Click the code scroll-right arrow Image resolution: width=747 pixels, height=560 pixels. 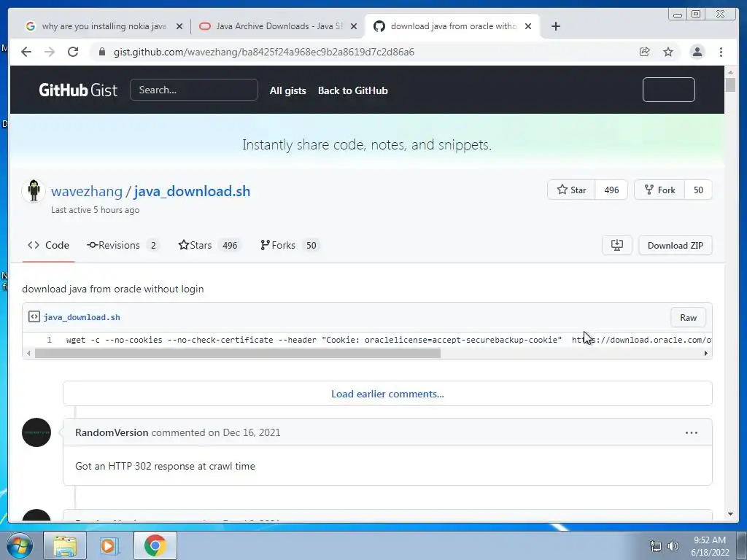coord(705,354)
